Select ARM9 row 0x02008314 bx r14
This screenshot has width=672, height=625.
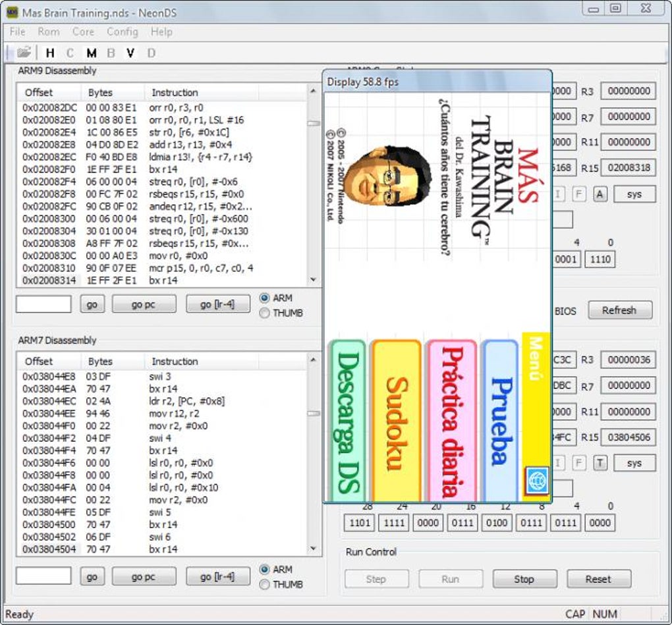point(163,281)
